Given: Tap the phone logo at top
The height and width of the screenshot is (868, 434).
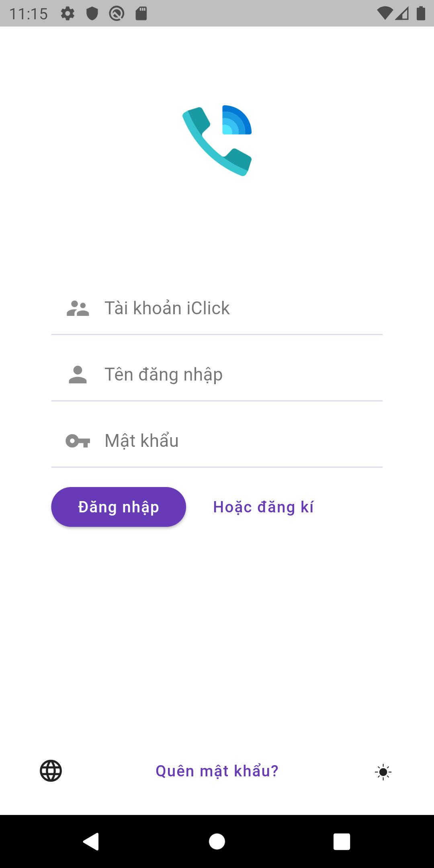Looking at the screenshot, I should pos(217,141).
